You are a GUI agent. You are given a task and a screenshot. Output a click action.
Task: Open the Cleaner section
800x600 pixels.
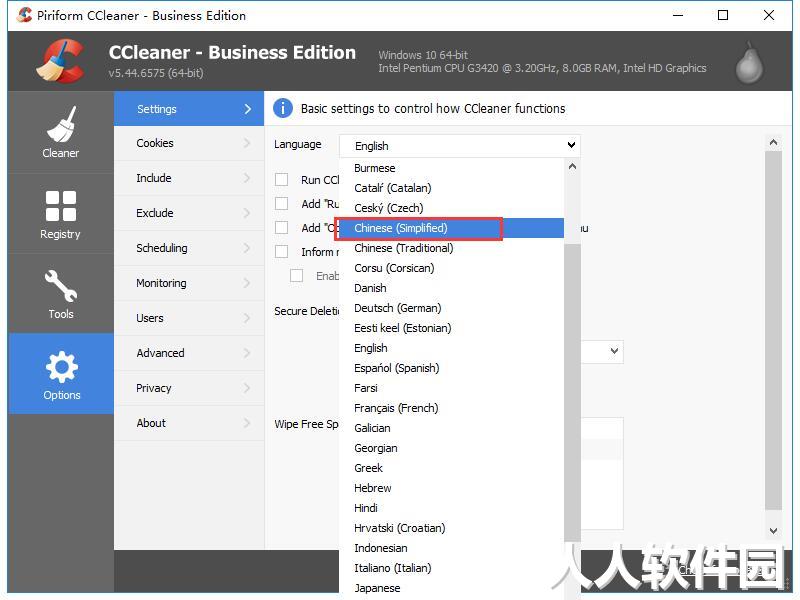[61, 133]
